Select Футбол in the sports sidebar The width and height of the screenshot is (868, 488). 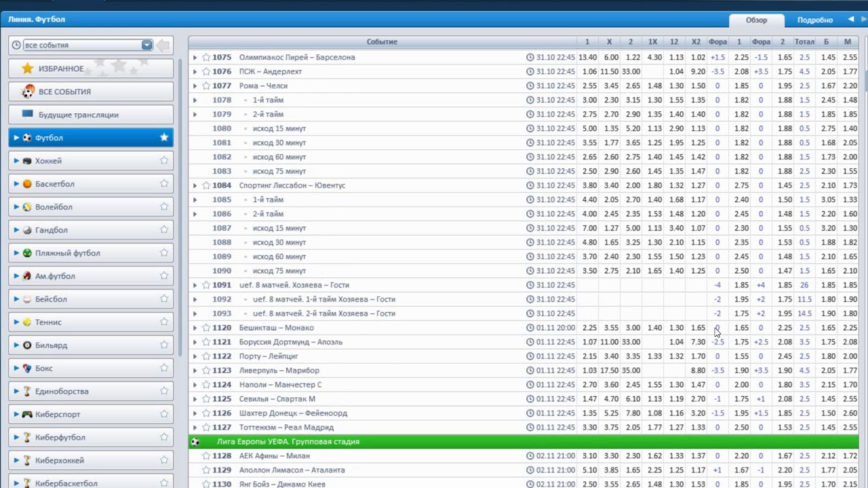click(91, 138)
